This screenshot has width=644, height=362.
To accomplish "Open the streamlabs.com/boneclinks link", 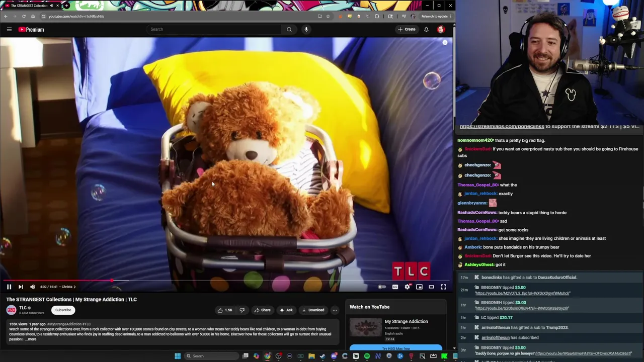I will click(502, 127).
